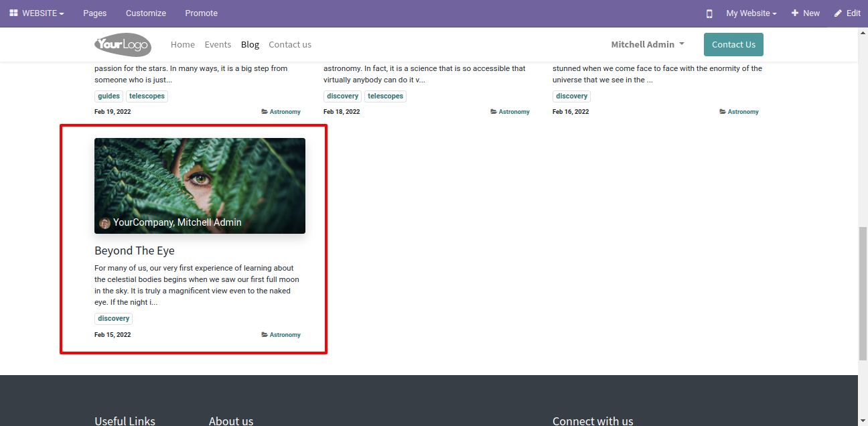Image resolution: width=868 pixels, height=426 pixels.
Task: Open the Promote menu
Action: pyautogui.click(x=201, y=13)
